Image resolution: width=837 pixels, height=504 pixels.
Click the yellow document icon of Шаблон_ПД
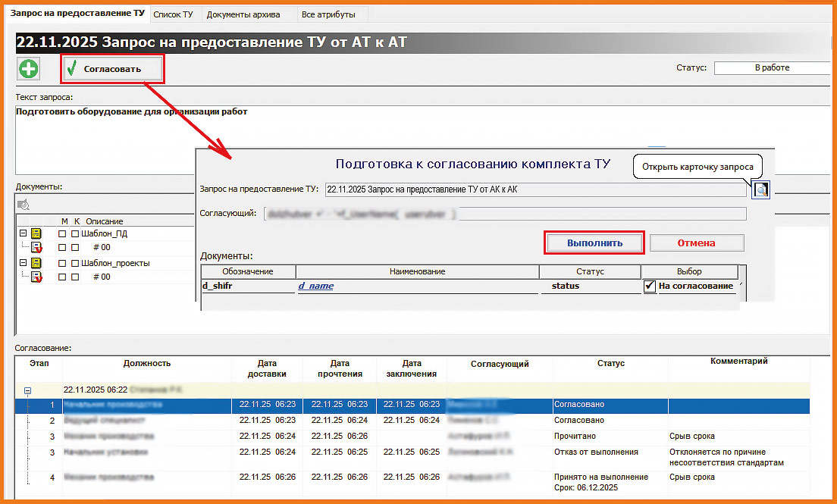(x=36, y=233)
